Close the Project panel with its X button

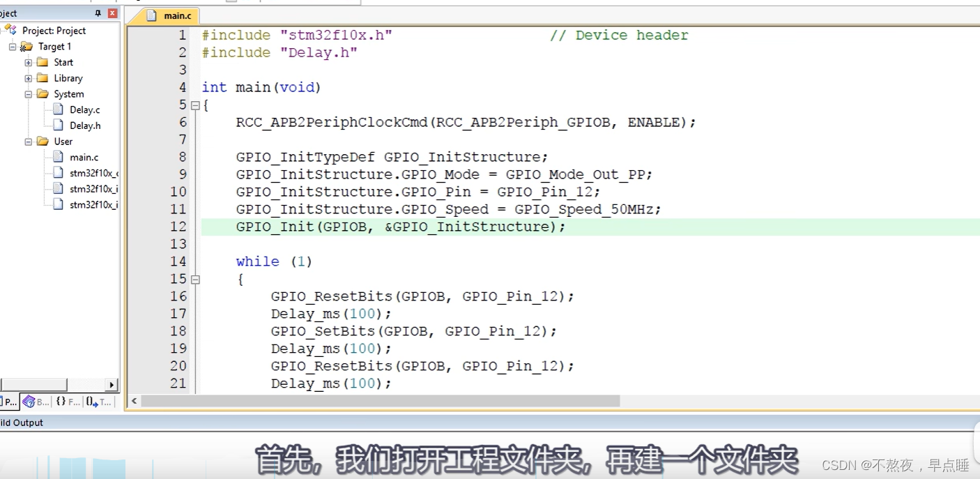click(x=112, y=13)
